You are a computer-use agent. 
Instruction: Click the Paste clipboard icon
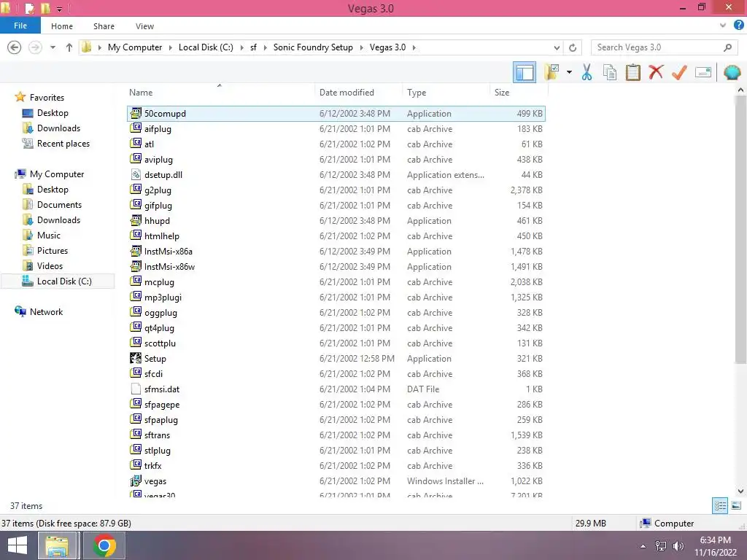click(x=632, y=72)
